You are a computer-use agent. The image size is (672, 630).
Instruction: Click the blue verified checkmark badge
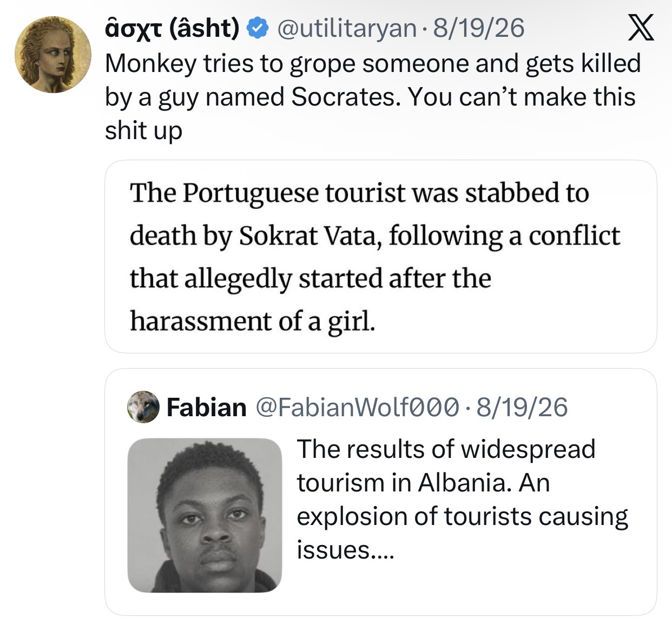tap(258, 28)
